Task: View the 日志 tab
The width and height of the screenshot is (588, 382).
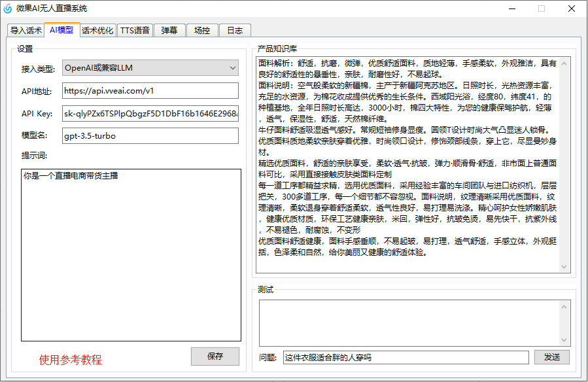Action: click(x=235, y=31)
